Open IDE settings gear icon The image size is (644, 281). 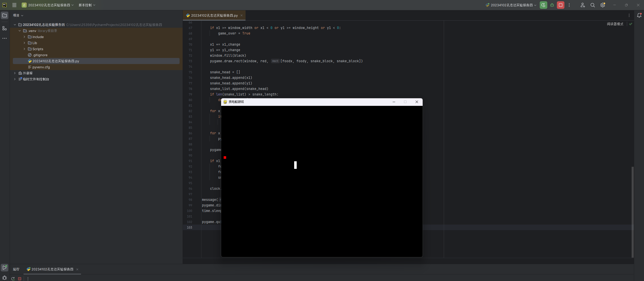tap(602, 5)
